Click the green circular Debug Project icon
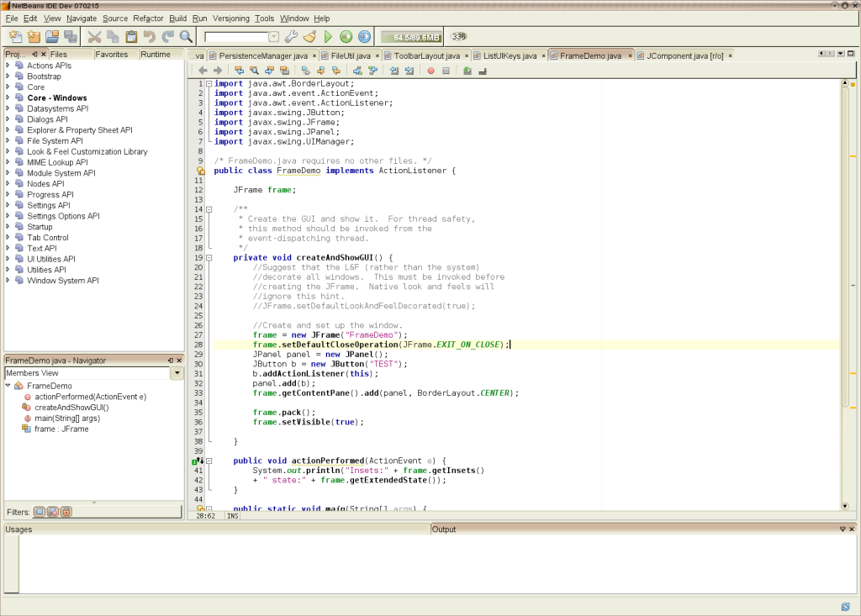The width and height of the screenshot is (861, 616). tap(346, 37)
